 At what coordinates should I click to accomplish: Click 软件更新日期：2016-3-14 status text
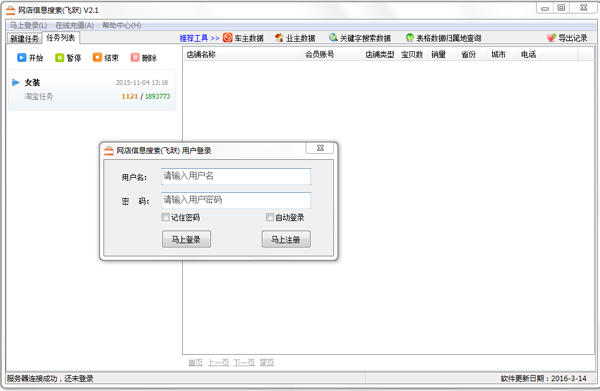[x=543, y=378]
